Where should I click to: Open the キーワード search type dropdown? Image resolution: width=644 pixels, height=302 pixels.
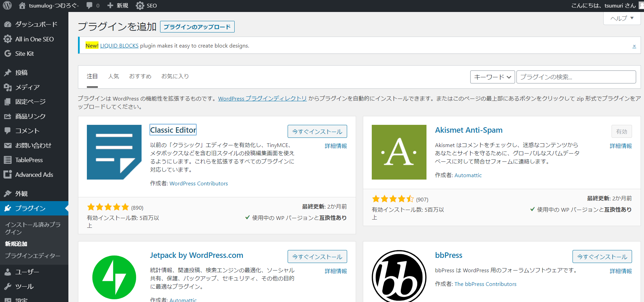pyautogui.click(x=492, y=77)
